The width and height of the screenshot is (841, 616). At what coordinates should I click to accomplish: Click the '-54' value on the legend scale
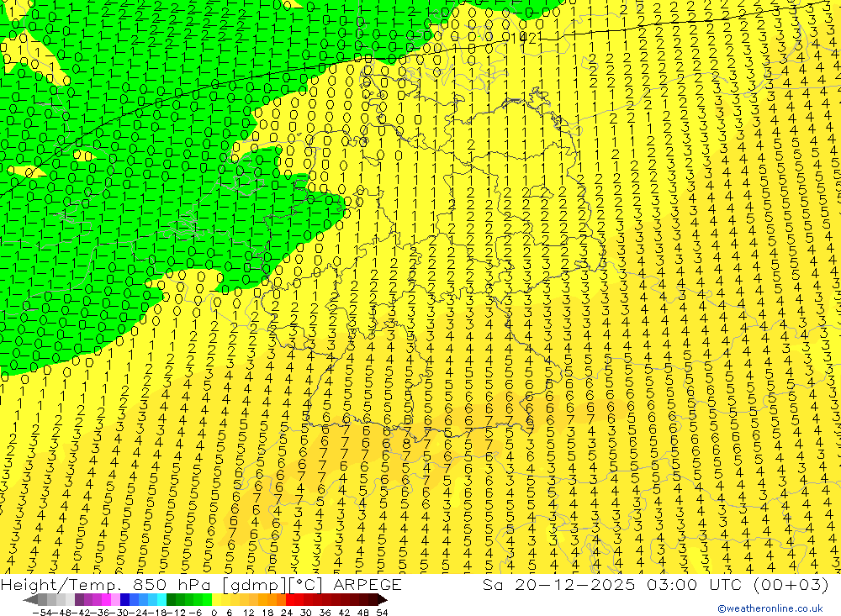click(x=42, y=613)
